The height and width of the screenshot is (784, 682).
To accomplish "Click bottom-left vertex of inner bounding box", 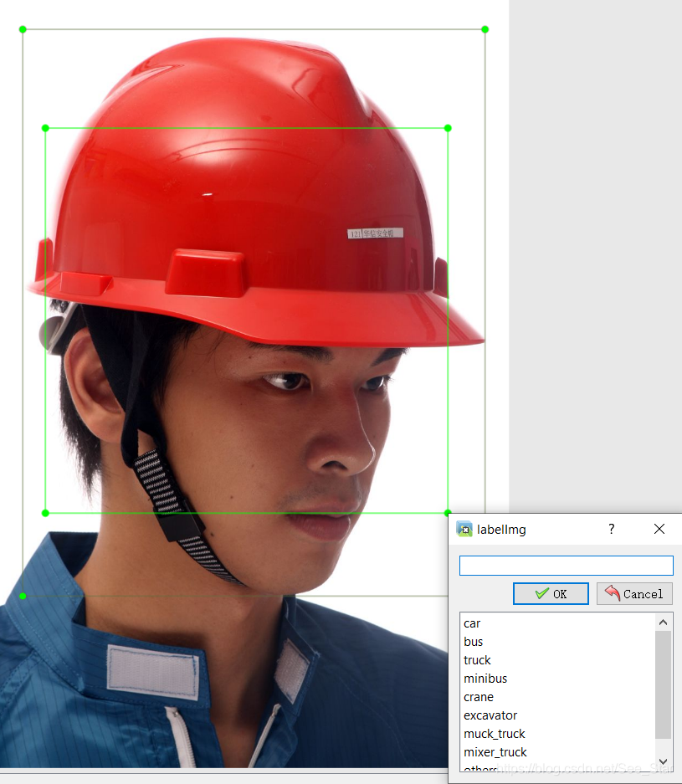I will coord(45,513).
